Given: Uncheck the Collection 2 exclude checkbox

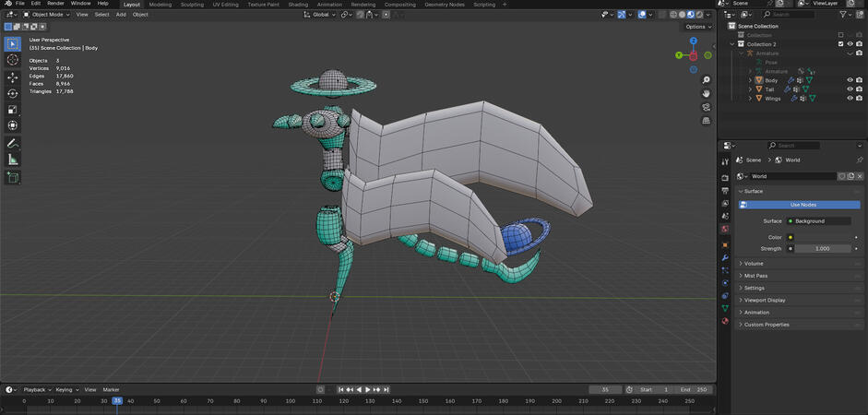Looking at the screenshot, I should pyautogui.click(x=840, y=44).
